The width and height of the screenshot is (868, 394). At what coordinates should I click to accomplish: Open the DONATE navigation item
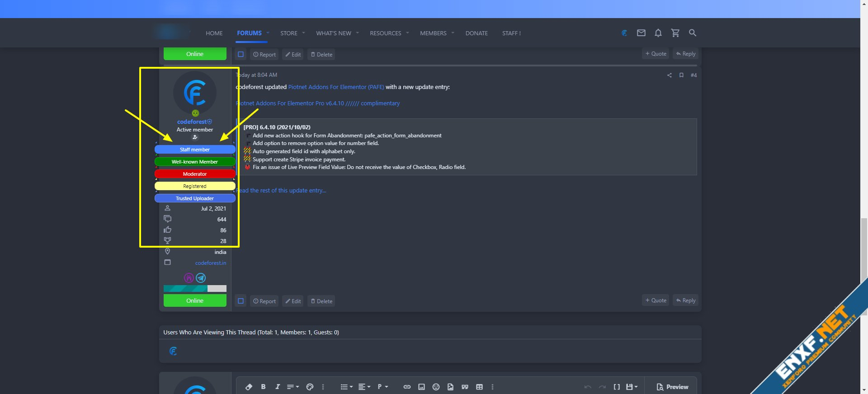476,33
